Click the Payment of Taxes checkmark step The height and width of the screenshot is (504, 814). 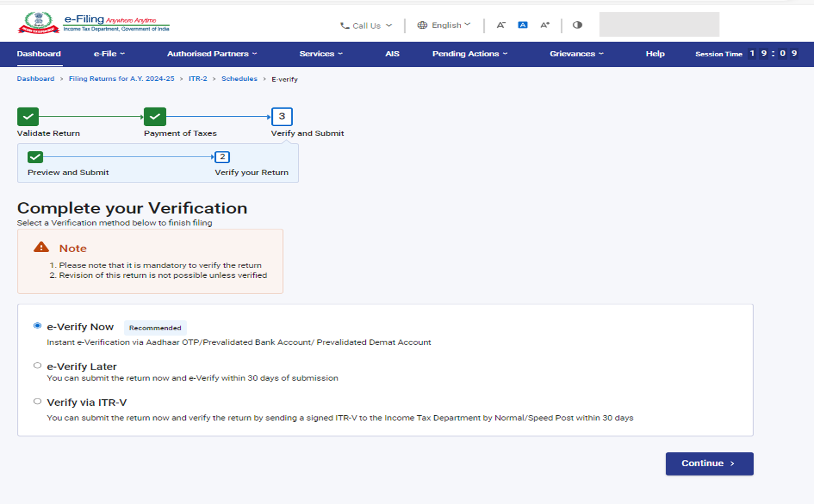155,116
